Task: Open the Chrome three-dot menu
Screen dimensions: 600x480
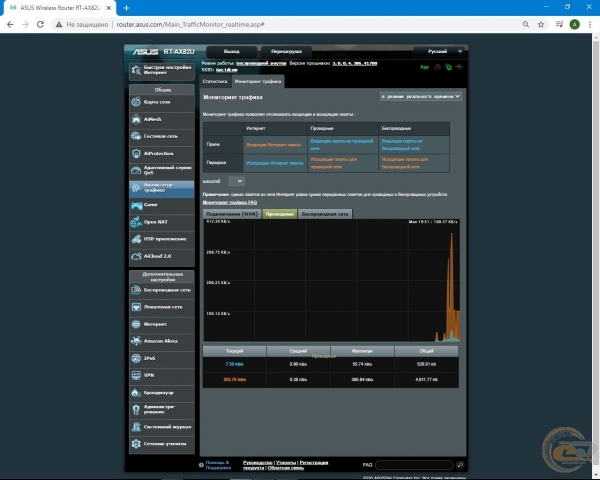Action: pyautogui.click(x=590, y=24)
